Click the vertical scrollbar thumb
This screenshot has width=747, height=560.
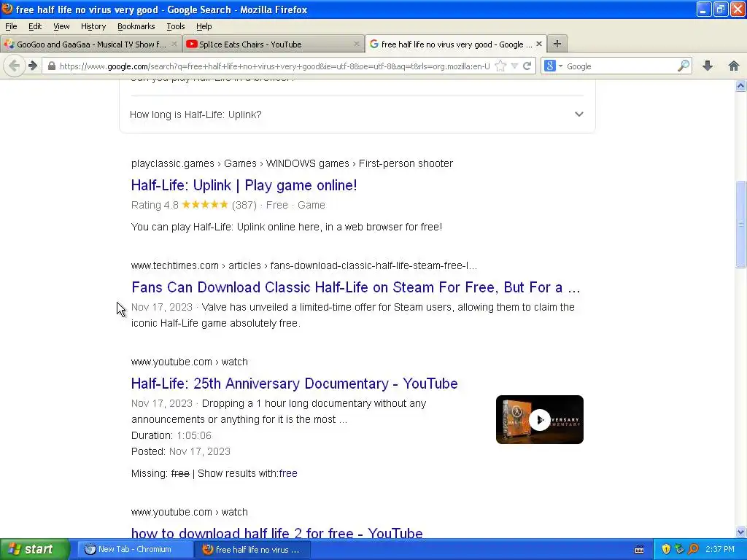[x=740, y=225]
